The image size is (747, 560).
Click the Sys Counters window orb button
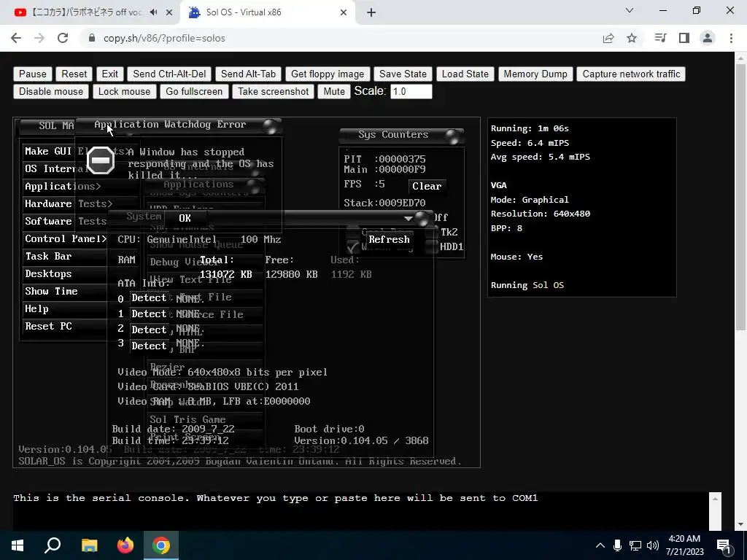[x=452, y=136]
